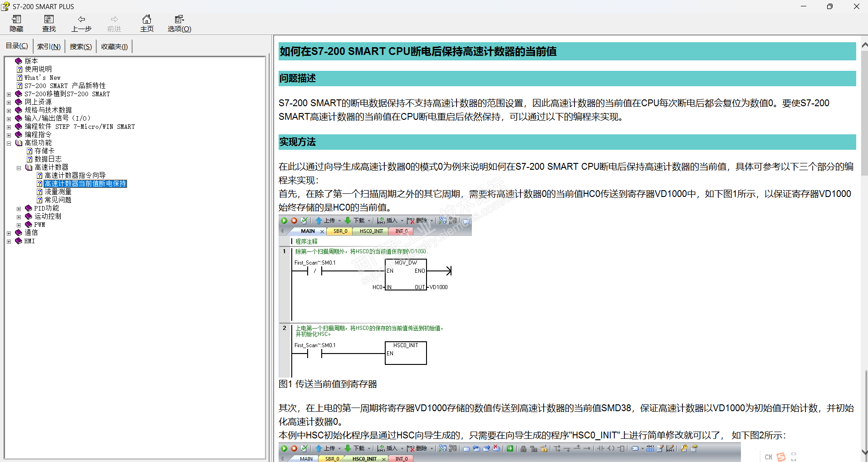
Task: Switch to the 索引(N) tab
Action: pos(49,46)
